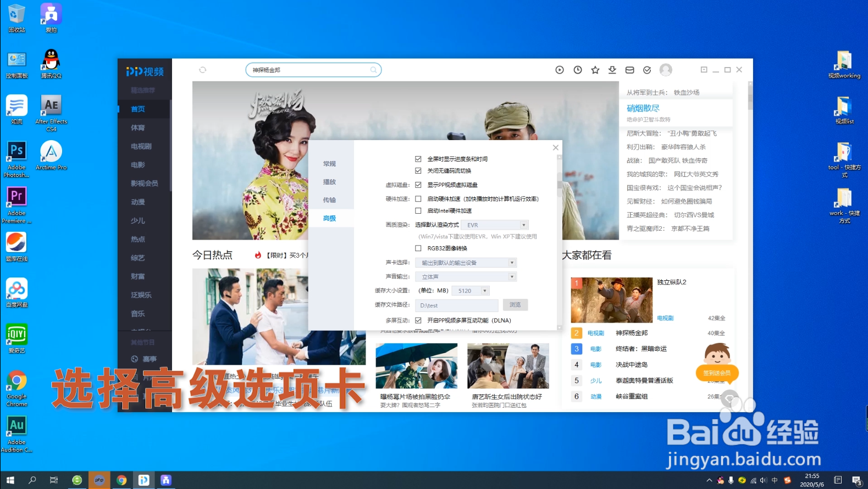
Task: Open 声卡选择 output device dropdown
Action: 466,263
